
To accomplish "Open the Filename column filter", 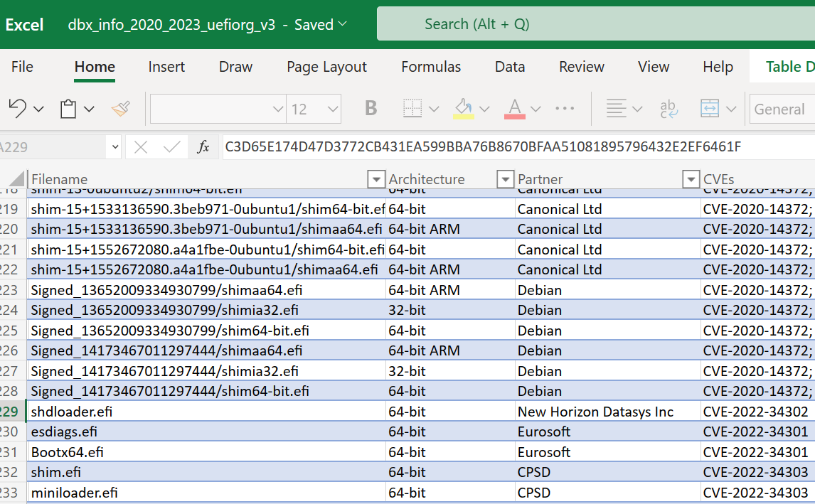I will 375,178.
